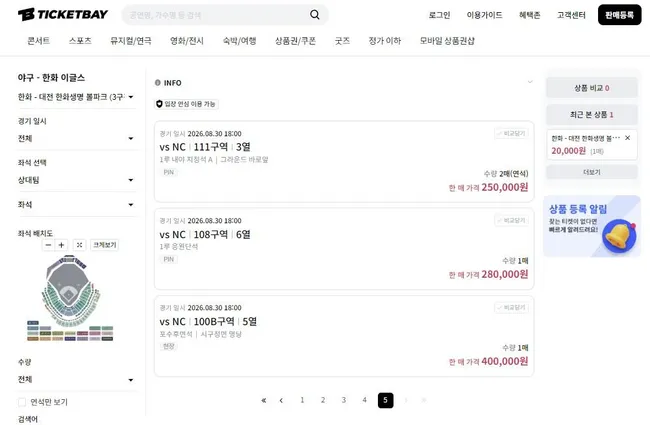Zoom out seat map with minus icon
The width and height of the screenshot is (650, 425).
[49, 245]
